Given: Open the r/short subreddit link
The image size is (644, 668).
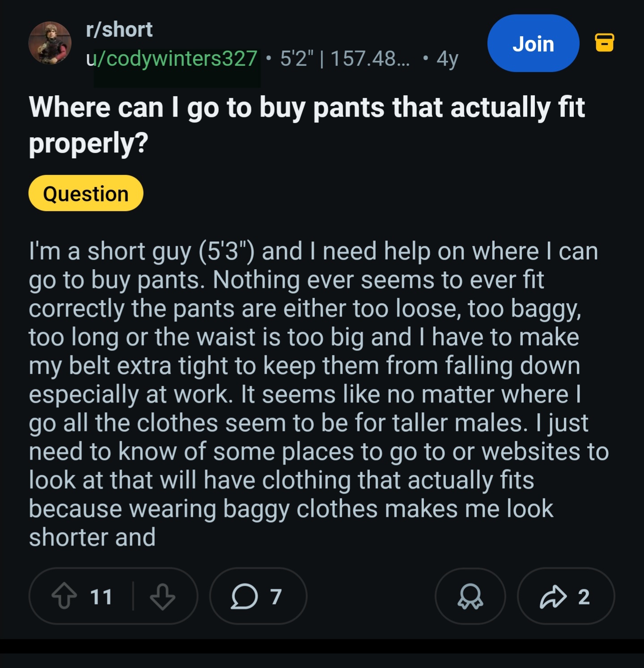Looking at the screenshot, I should pyautogui.click(x=119, y=30).
